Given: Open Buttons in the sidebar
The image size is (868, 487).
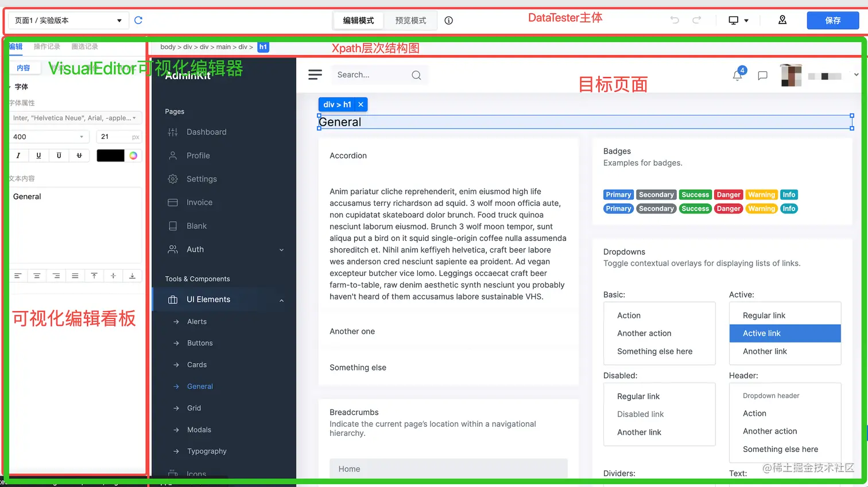Looking at the screenshot, I should click(200, 343).
